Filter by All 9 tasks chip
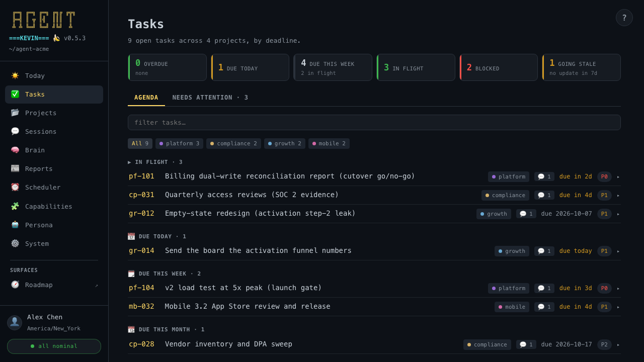Image resolution: width=644 pixels, height=362 pixels. [x=140, y=143]
